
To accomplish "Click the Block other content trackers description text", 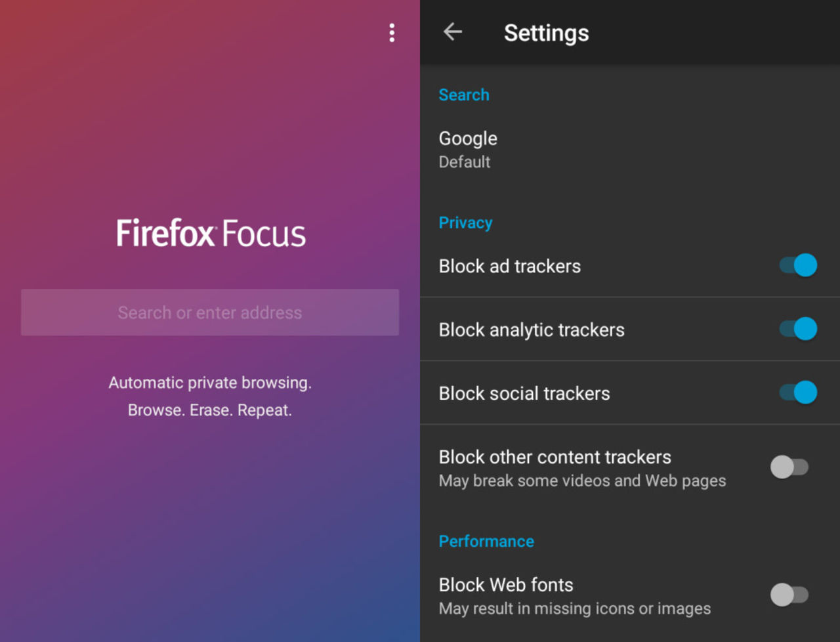I will pyautogui.click(x=581, y=481).
